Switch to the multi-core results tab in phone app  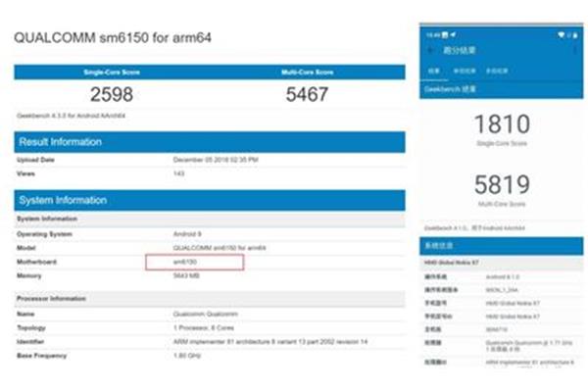pyautogui.click(x=497, y=71)
